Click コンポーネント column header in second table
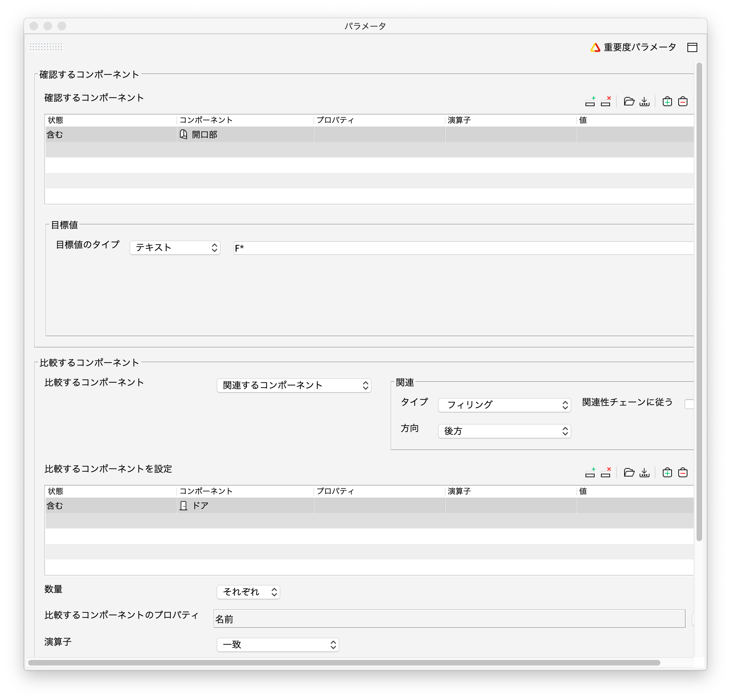This screenshot has width=731, height=700. tap(245, 492)
